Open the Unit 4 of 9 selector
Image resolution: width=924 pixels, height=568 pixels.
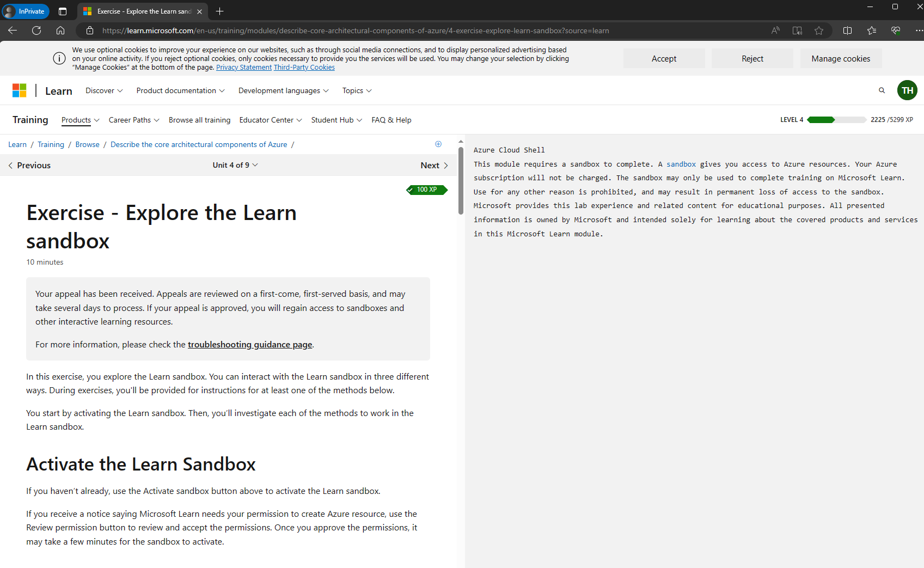pyautogui.click(x=235, y=165)
